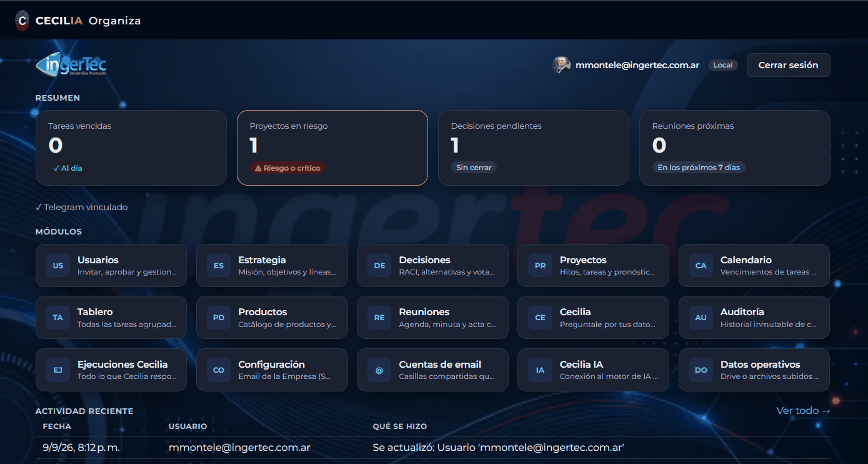Click the MÓDULOS section heading
The image size is (868, 464).
point(59,232)
